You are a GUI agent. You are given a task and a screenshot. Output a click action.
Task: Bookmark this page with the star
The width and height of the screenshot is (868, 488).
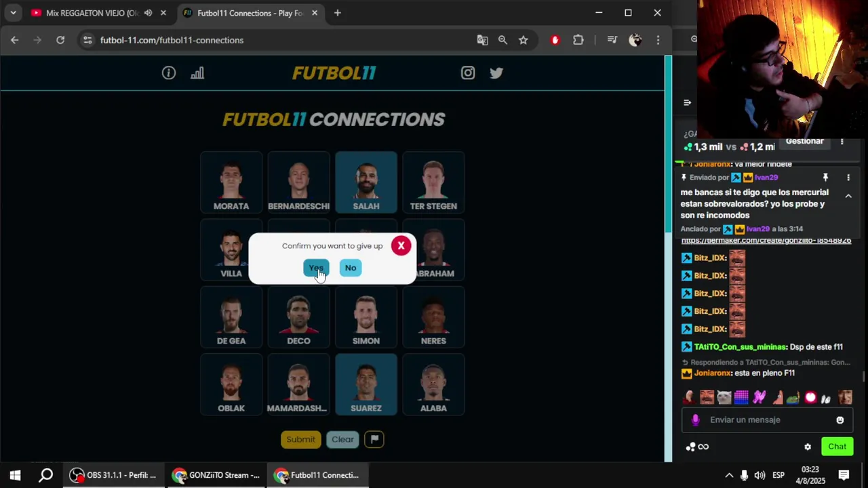click(524, 40)
